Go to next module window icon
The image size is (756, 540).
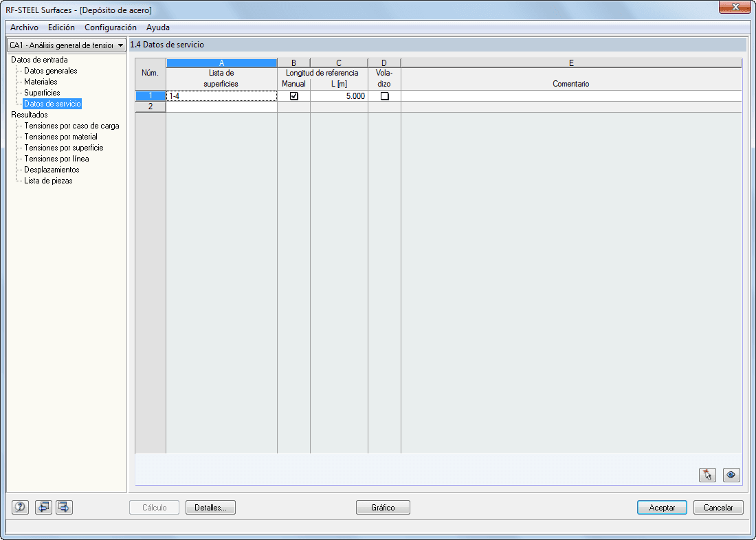pyautogui.click(x=64, y=507)
